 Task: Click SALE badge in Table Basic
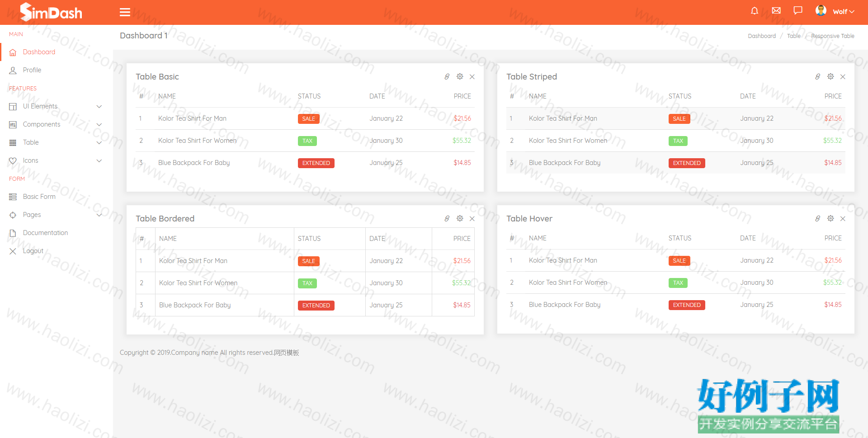click(x=309, y=119)
